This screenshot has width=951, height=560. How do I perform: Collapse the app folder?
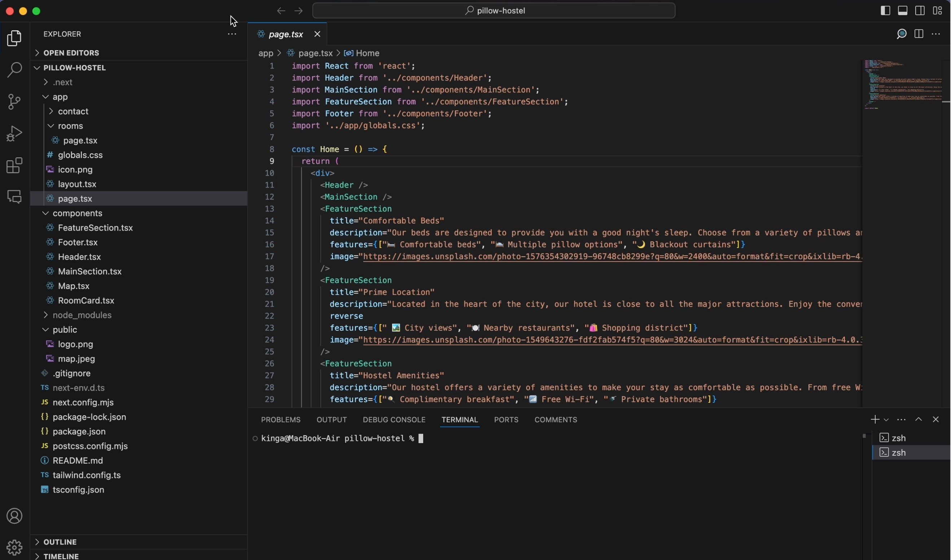(x=139, y=97)
